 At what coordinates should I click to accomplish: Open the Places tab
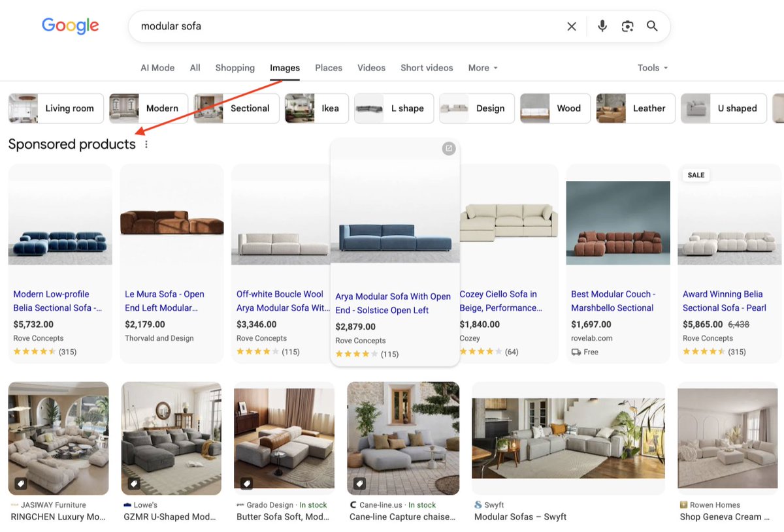(x=329, y=68)
